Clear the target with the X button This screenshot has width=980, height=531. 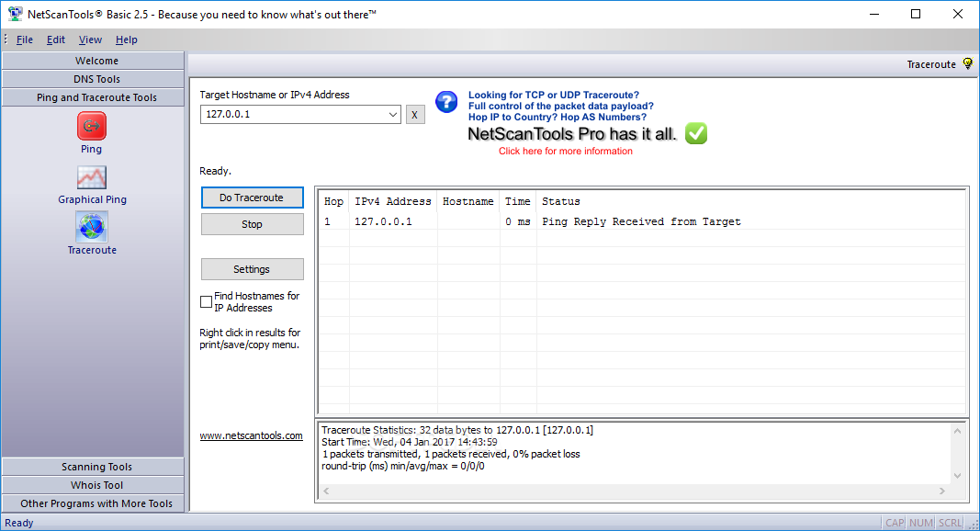(x=415, y=115)
